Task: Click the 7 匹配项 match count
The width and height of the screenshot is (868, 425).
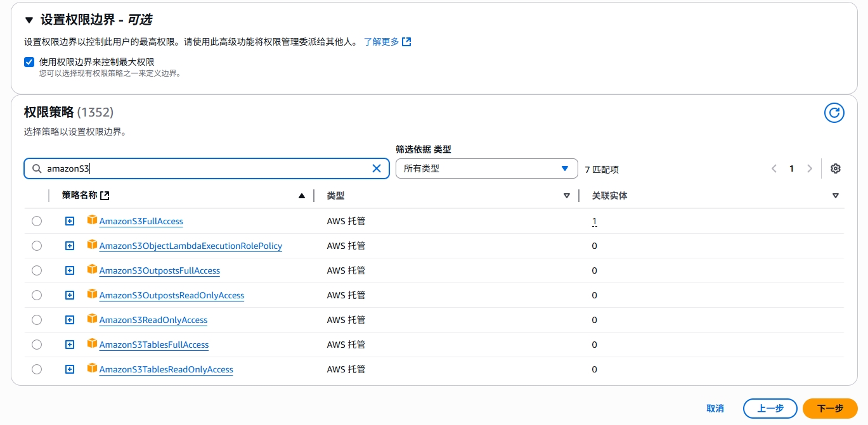Action: pos(602,169)
